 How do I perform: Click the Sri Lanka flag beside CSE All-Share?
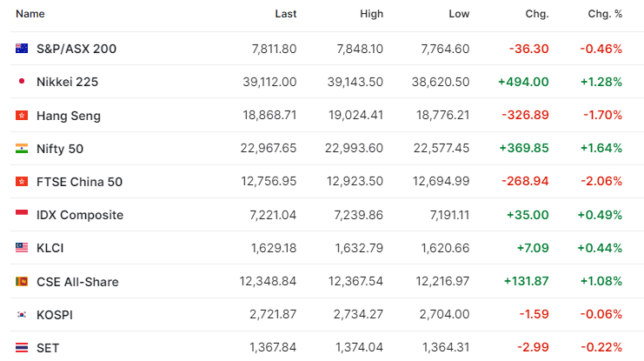pos(22,281)
